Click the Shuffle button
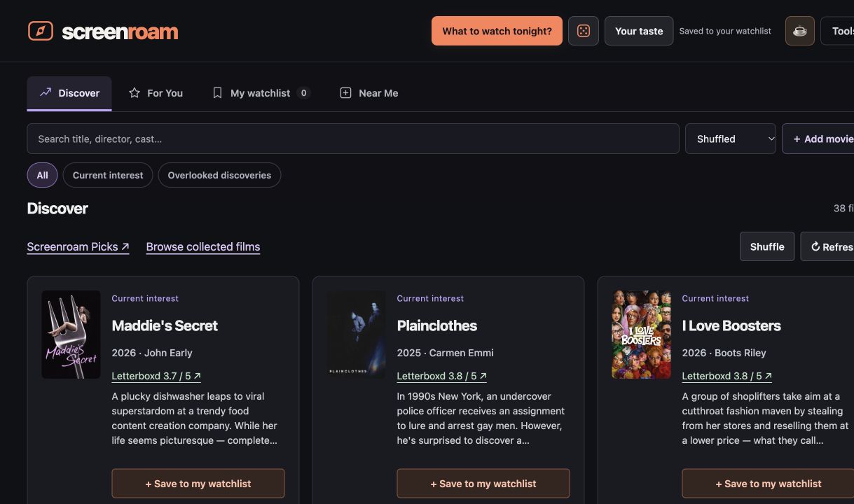This screenshot has height=504, width=854. point(767,246)
